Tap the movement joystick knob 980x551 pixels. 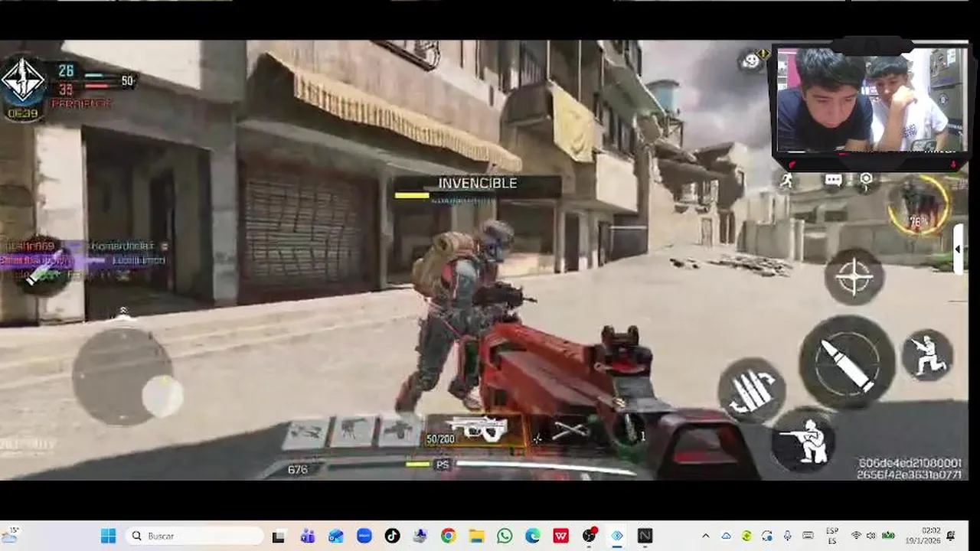162,396
